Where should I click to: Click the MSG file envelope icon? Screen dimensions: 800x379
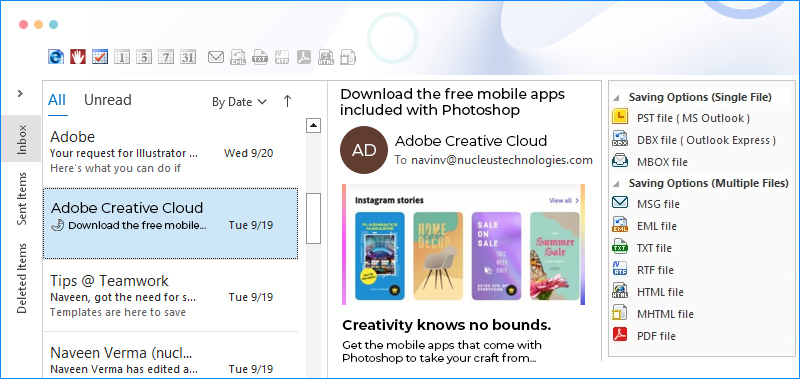point(620,203)
